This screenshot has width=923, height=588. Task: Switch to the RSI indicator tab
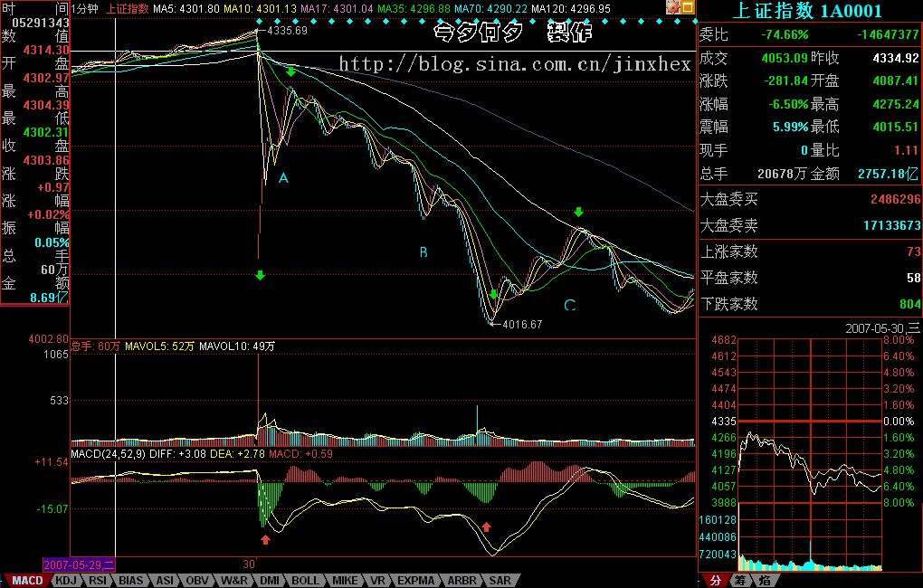99,580
